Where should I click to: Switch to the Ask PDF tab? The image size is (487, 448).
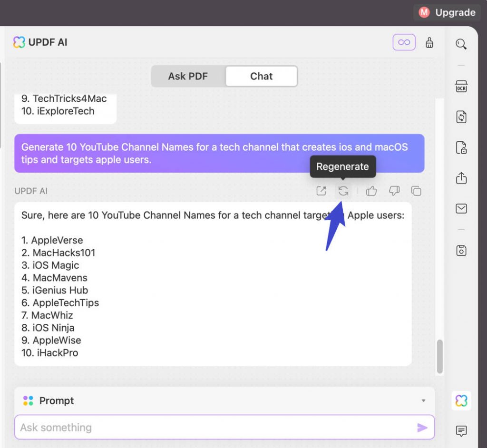[x=187, y=76]
